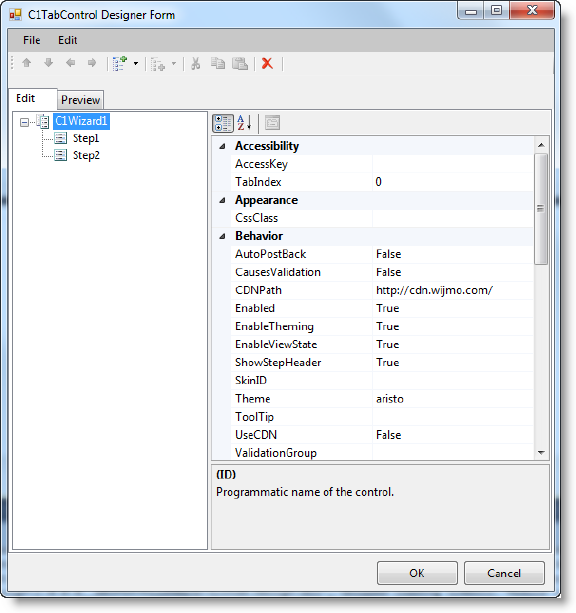This screenshot has width=576, height=613.
Task: Click the Cancel button
Action: pyautogui.click(x=504, y=573)
